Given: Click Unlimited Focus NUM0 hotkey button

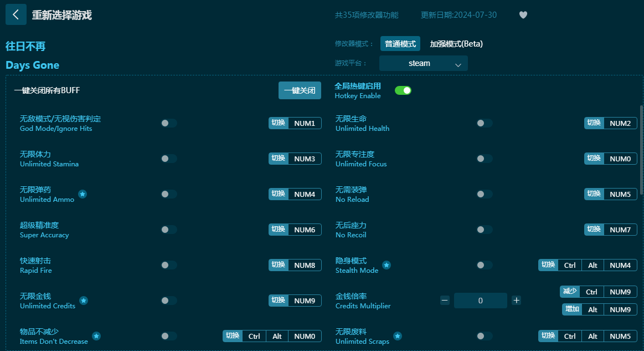Looking at the screenshot, I should click(x=610, y=159).
